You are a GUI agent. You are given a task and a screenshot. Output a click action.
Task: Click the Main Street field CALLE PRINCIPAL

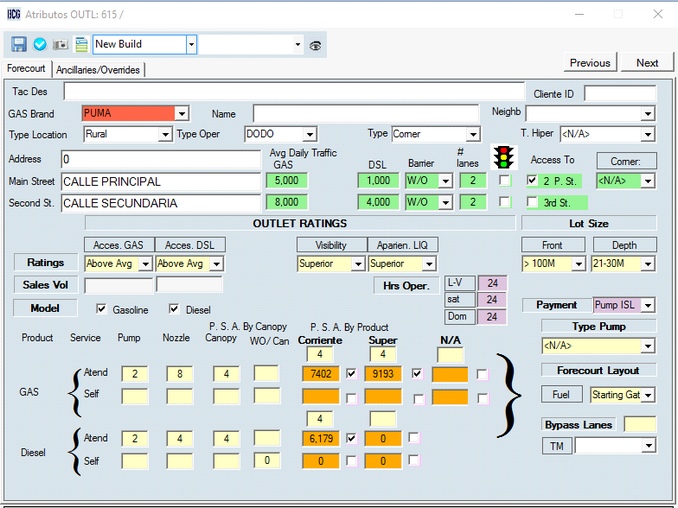[x=161, y=182]
